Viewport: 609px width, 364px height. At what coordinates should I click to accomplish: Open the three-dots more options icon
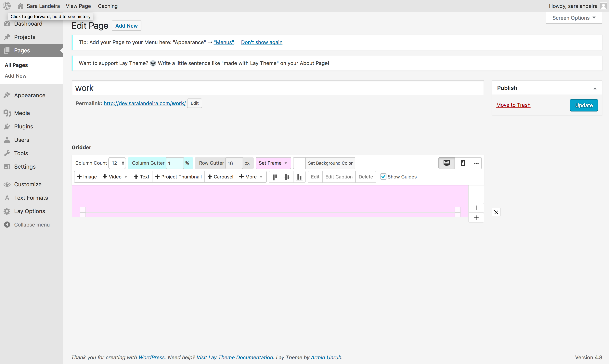coord(476,163)
